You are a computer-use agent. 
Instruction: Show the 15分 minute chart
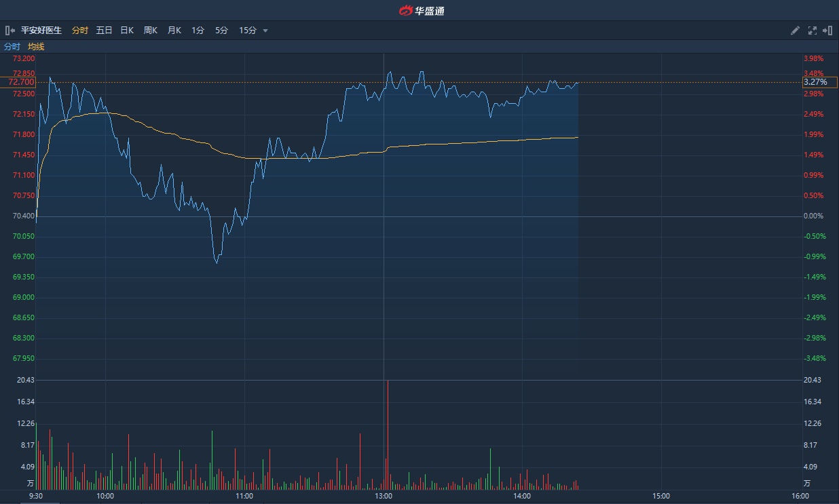pyautogui.click(x=248, y=31)
